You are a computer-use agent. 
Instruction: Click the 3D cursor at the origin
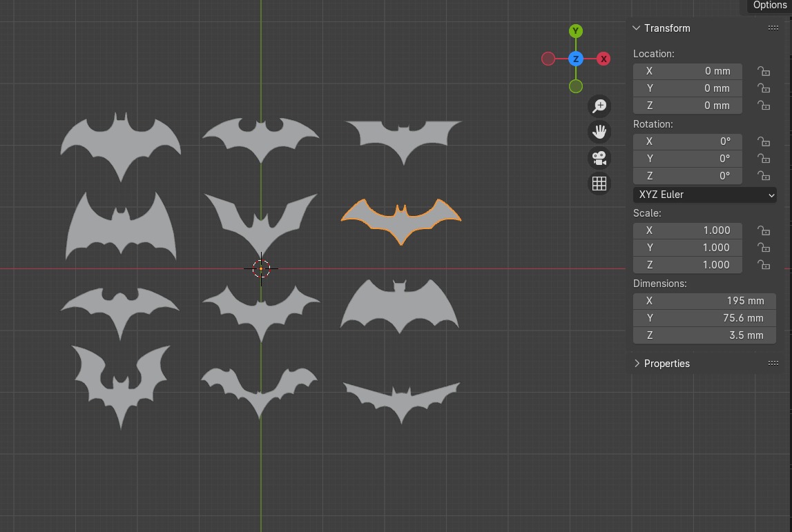(261, 269)
